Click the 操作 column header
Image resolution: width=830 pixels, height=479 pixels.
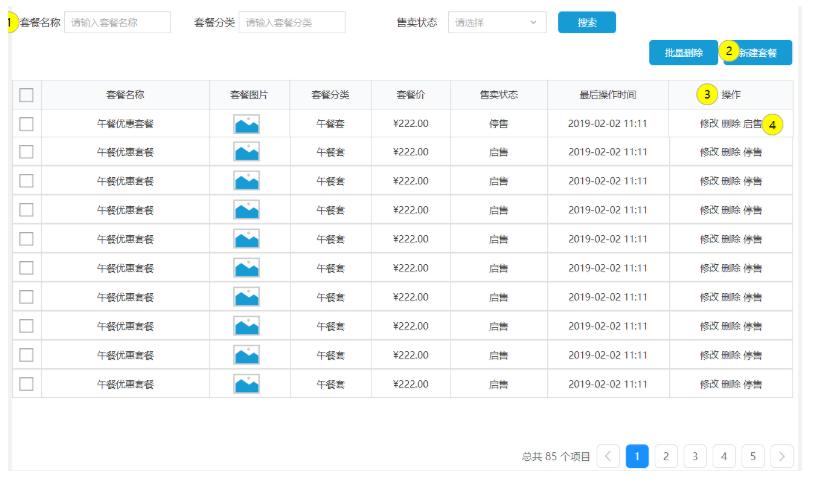coord(731,95)
